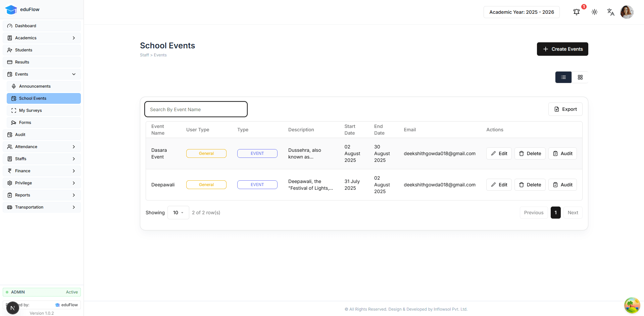The height and width of the screenshot is (316, 644).
Task: Open the rows-per-page dropdown showing 10
Action: pyautogui.click(x=178, y=213)
